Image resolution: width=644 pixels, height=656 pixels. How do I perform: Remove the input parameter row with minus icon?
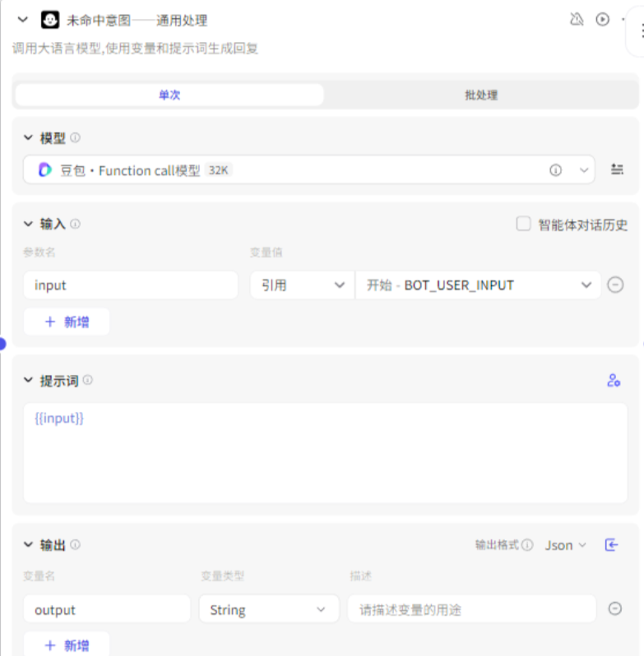pyautogui.click(x=615, y=285)
